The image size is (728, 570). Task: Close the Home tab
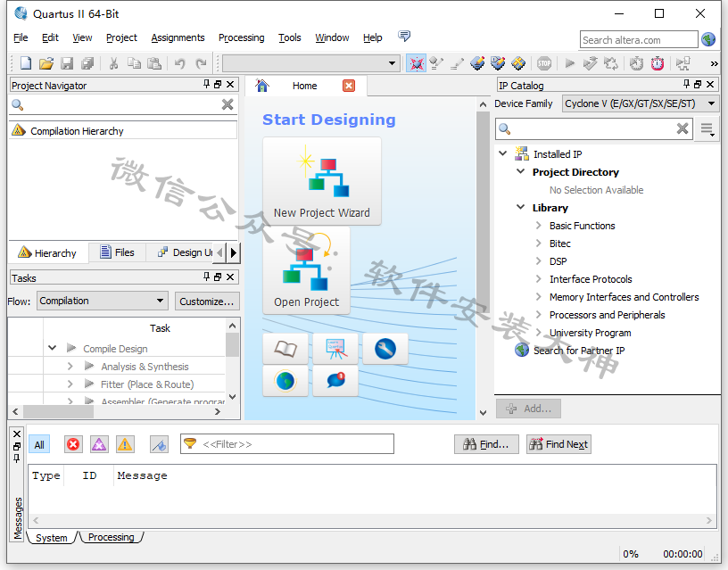point(349,86)
